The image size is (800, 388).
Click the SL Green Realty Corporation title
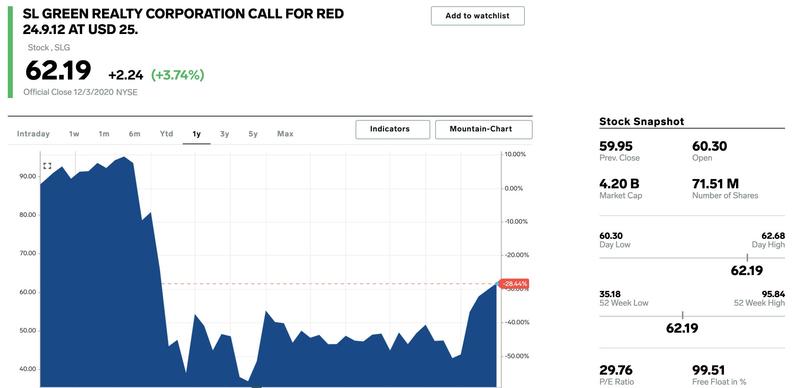[183, 21]
